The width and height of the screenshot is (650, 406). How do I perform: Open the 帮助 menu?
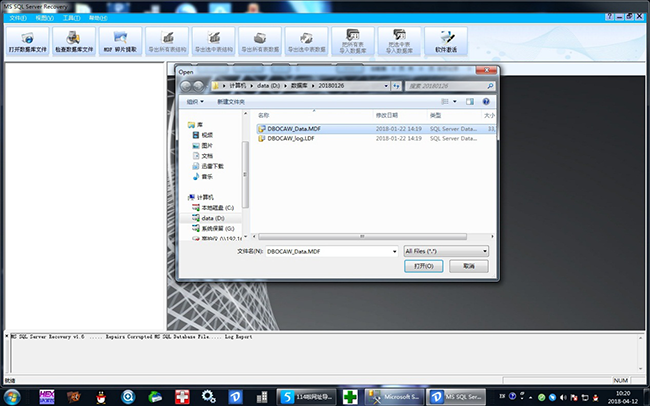98,18
